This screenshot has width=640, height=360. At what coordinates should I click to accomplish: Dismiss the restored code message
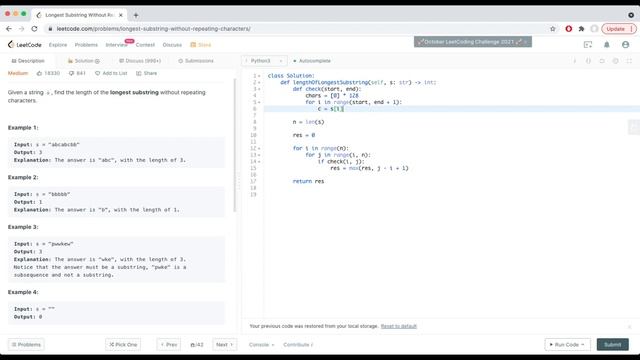(629, 327)
